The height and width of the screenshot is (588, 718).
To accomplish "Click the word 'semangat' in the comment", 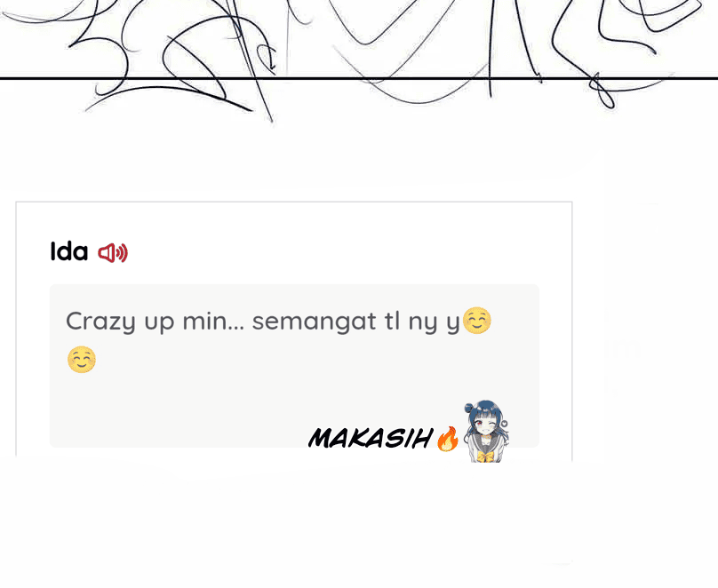I will click(x=315, y=321).
